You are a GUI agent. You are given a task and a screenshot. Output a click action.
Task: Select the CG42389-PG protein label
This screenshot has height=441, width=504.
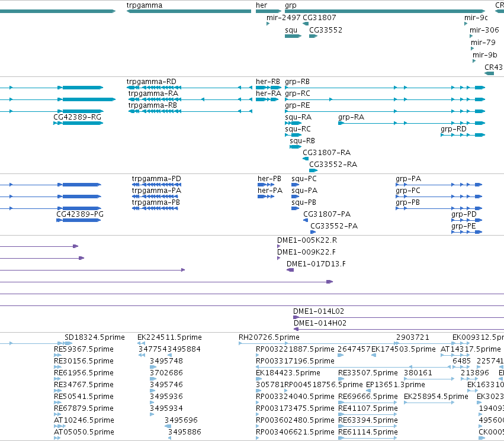[x=80, y=214]
